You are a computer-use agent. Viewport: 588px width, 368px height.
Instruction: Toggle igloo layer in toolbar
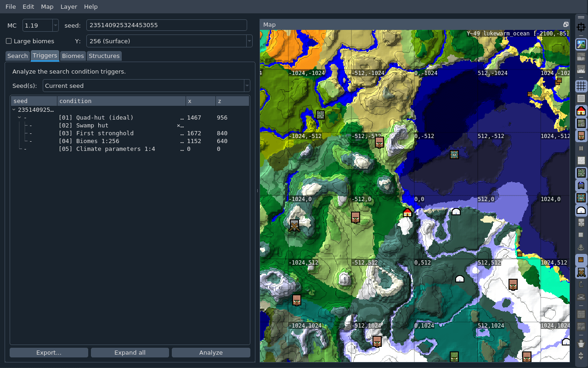tap(581, 210)
